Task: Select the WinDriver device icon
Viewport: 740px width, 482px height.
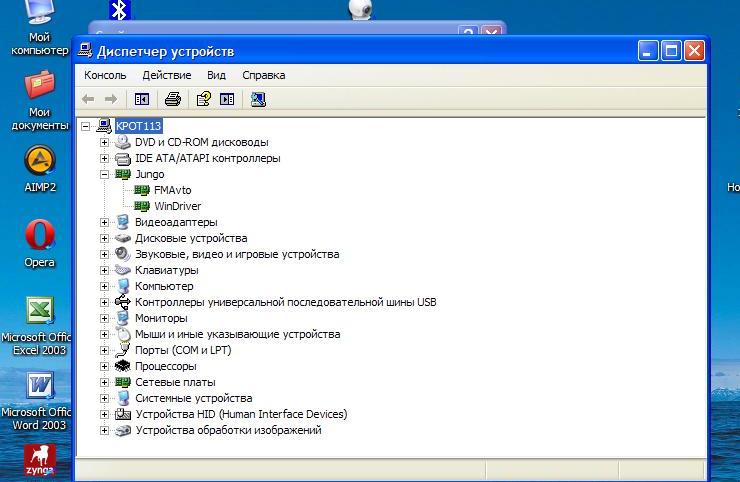Action: 142,206
